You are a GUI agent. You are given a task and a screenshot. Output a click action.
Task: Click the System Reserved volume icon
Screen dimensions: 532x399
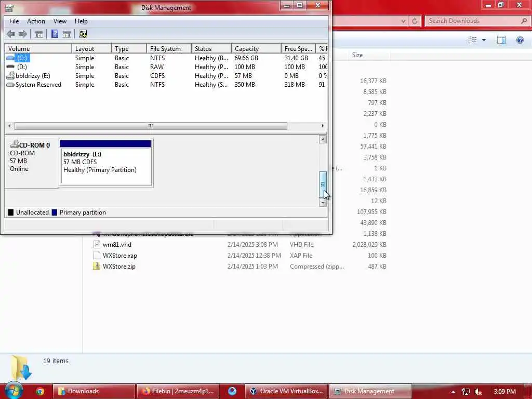pyautogui.click(x=10, y=85)
